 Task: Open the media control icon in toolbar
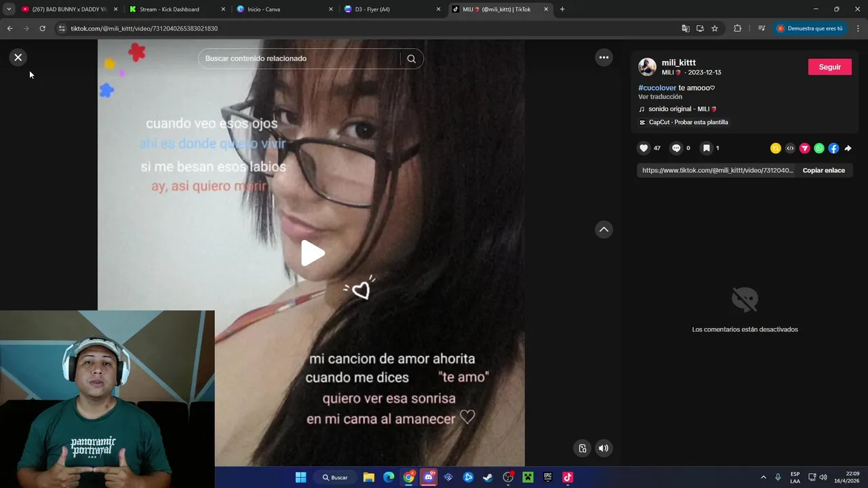click(x=762, y=28)
